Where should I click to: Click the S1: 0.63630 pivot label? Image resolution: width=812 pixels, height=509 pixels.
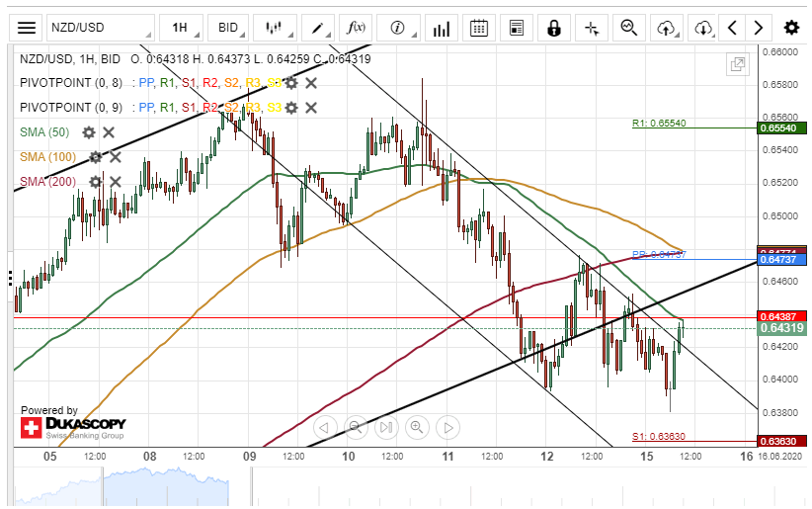click(x=659, y=437)
